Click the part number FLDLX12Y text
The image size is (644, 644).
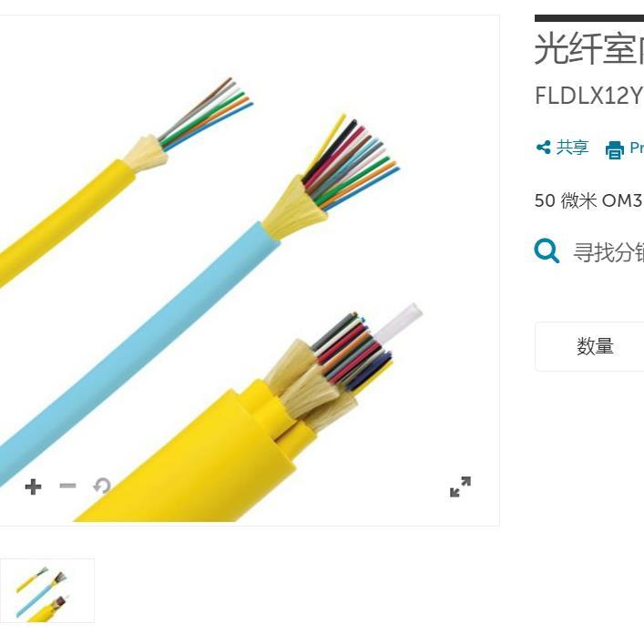pos(589,96)
